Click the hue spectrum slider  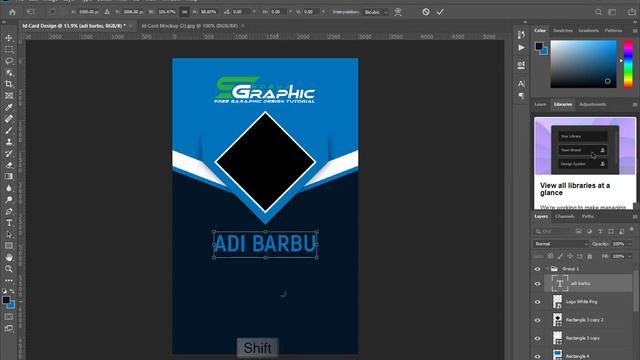coord(628,64)
